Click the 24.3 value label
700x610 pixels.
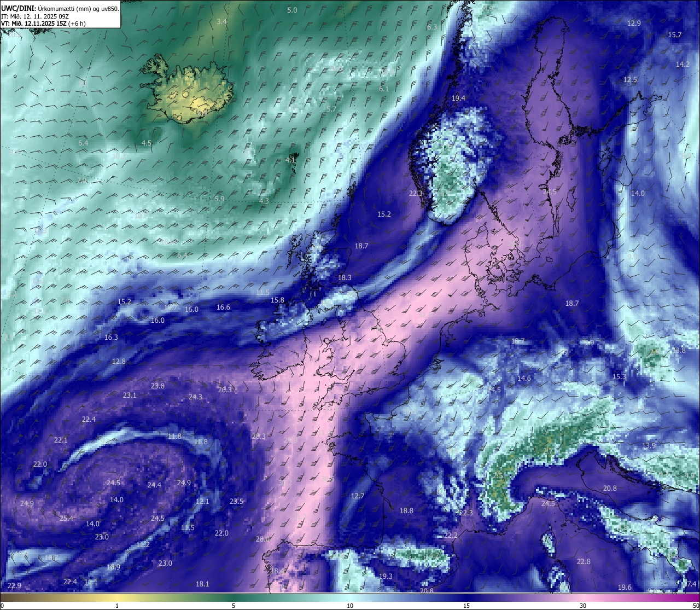195,397
